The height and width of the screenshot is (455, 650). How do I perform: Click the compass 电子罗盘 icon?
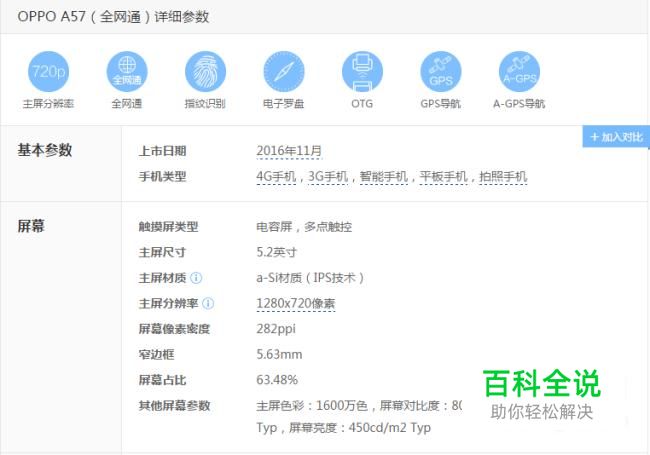pyautogui.click(x=284, y=71)
